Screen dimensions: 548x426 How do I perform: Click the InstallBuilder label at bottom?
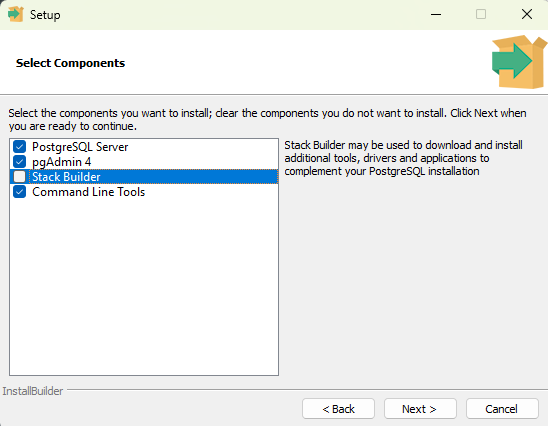tap(33, 391)
